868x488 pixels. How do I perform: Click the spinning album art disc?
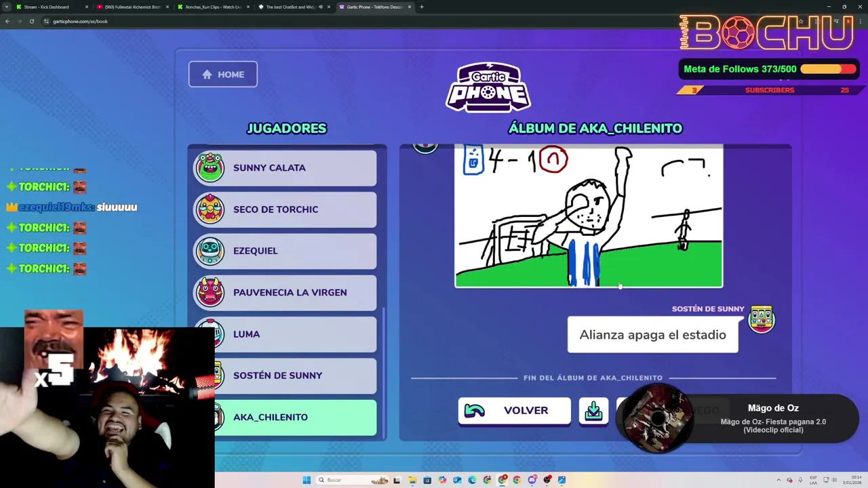point(656,418)
